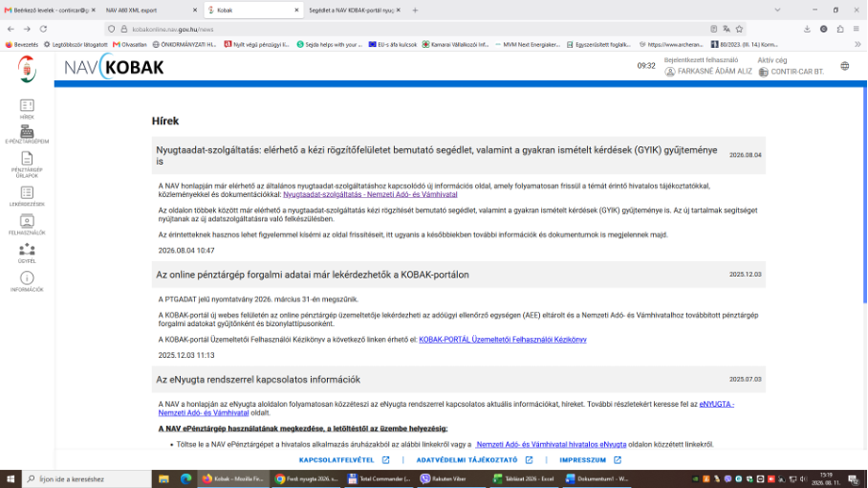Expand the list all tabs chevron
The width and height of the screenshot is (868, 488).
(777, 10)
